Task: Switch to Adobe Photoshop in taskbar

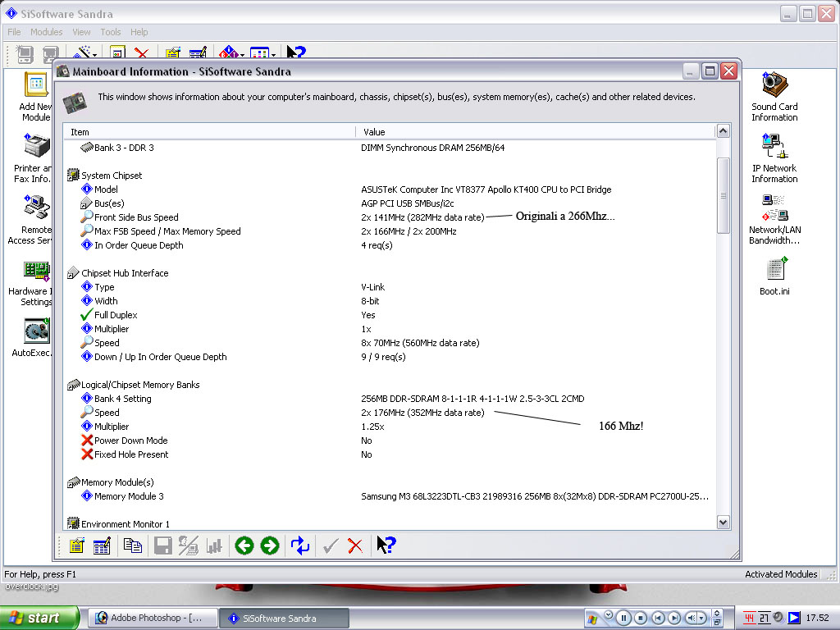Action: 153,619
